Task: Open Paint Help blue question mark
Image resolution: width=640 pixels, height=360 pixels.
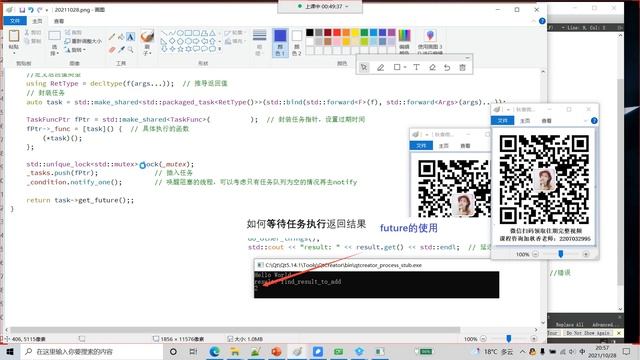Action: click(542, 21)
